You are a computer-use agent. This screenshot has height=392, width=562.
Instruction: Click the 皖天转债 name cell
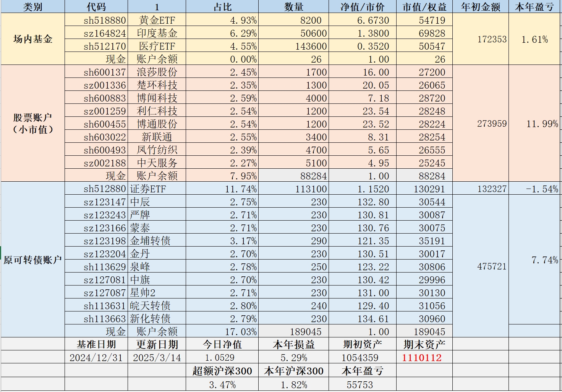pyautogui.click(x=157, y=306)
